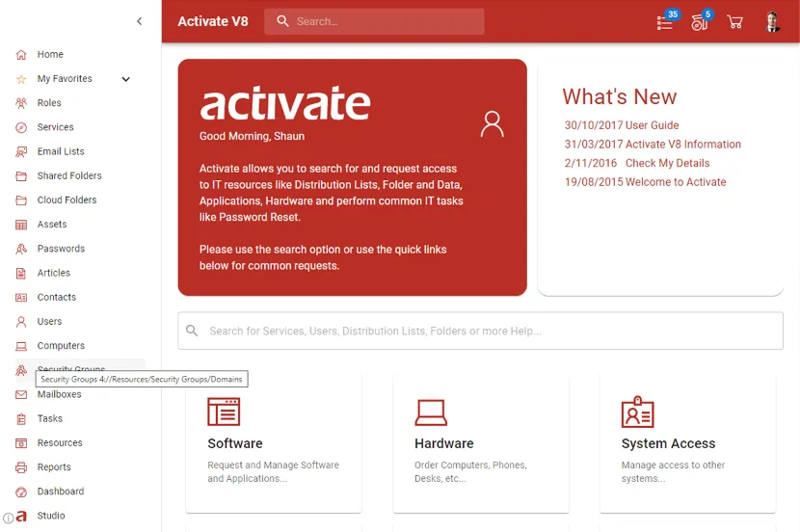
Task: Click the Reports printer icon
Action: tap(21, 467)
